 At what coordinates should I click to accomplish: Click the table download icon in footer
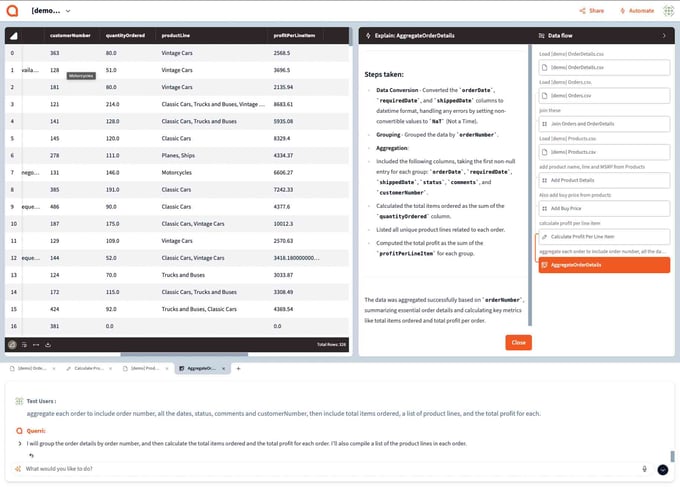(x=47, y=345)
